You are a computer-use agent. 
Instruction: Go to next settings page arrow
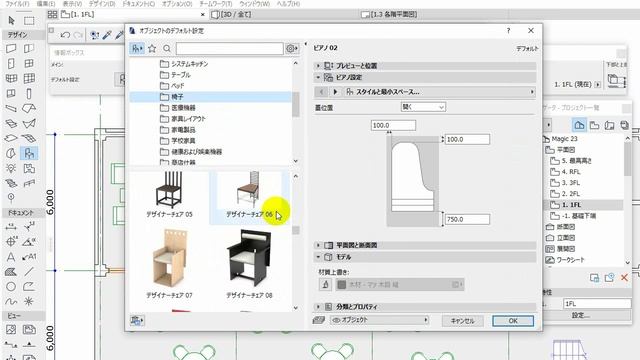tap(335, 92)
